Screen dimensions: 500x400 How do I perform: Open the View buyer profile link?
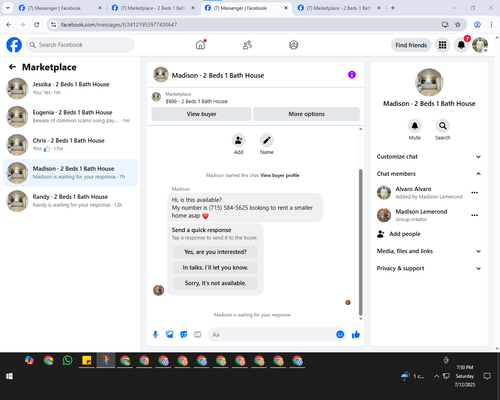pyautogui.click(x=280, y=175)
